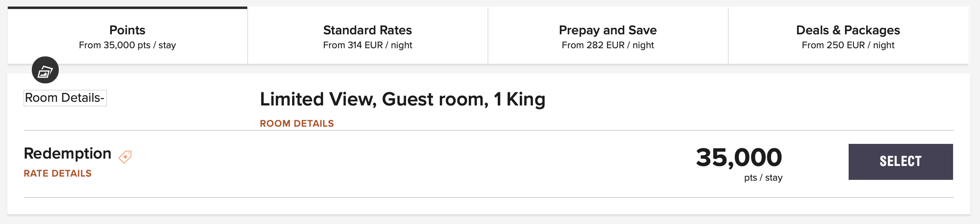Click the Room Details image placeholder
Viewport: 980px width, 224px height.
pyautogui.click(x=65, y=98)
